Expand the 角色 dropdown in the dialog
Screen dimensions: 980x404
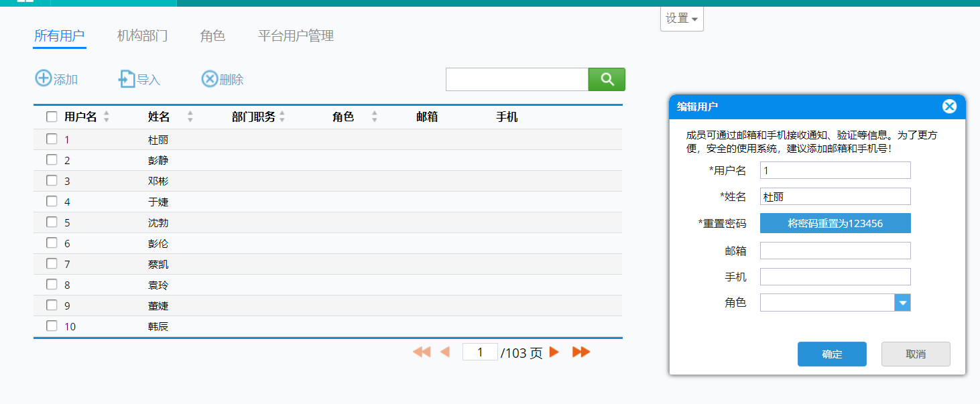tap(903, 303)
